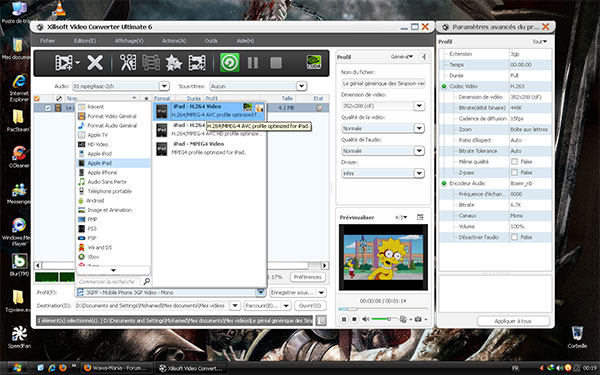Viewport: 600px width, 375px height.
Task: Click the preview comparison mode icon
Action: (x=403, y=319)
